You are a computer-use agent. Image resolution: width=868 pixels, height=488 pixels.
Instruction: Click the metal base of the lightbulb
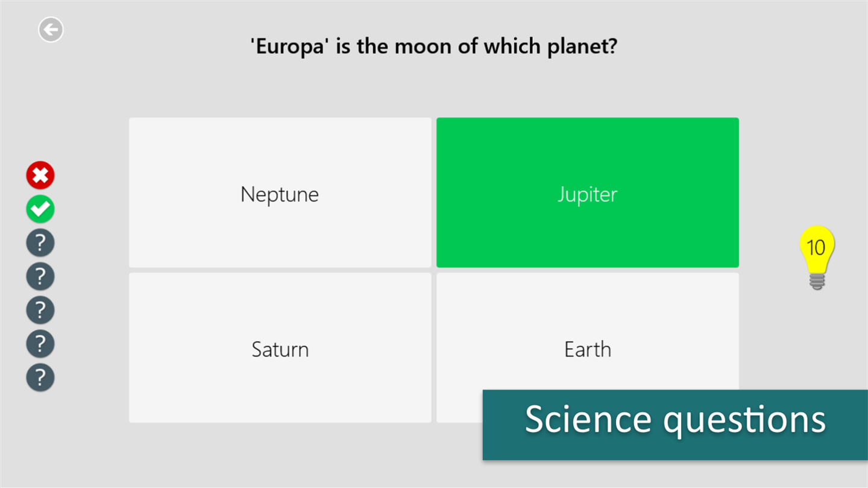coord(817,282)
